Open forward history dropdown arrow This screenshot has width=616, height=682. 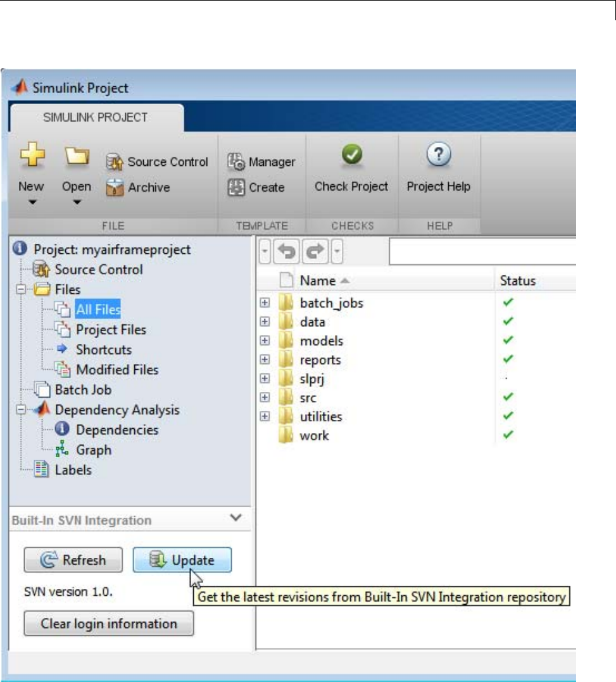click(x=337, y=251)
